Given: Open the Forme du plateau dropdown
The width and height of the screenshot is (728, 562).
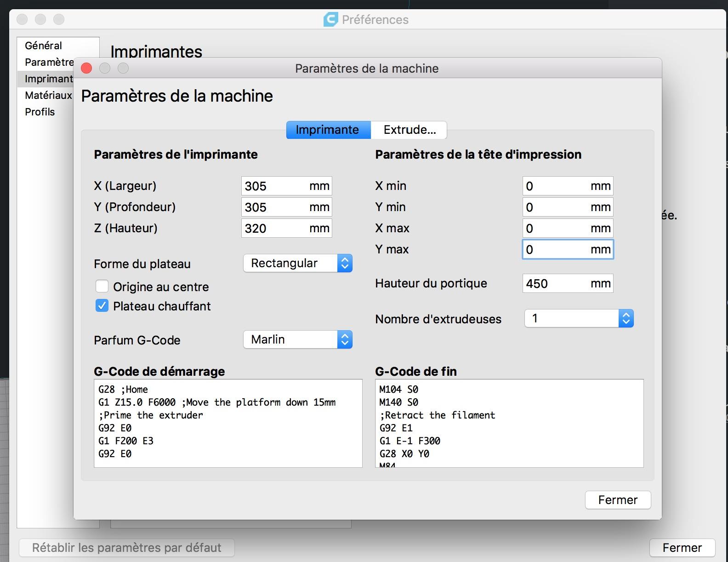Looking at the screenshot, I should click(x=298, y=263).
